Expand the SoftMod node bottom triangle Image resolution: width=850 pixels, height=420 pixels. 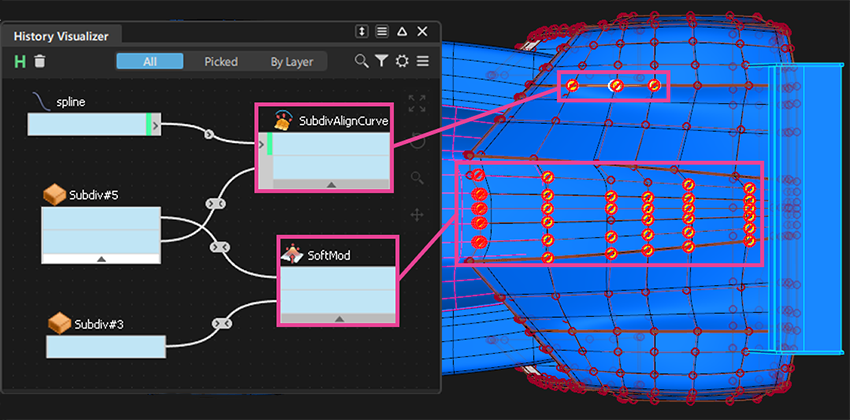(339, 319)
